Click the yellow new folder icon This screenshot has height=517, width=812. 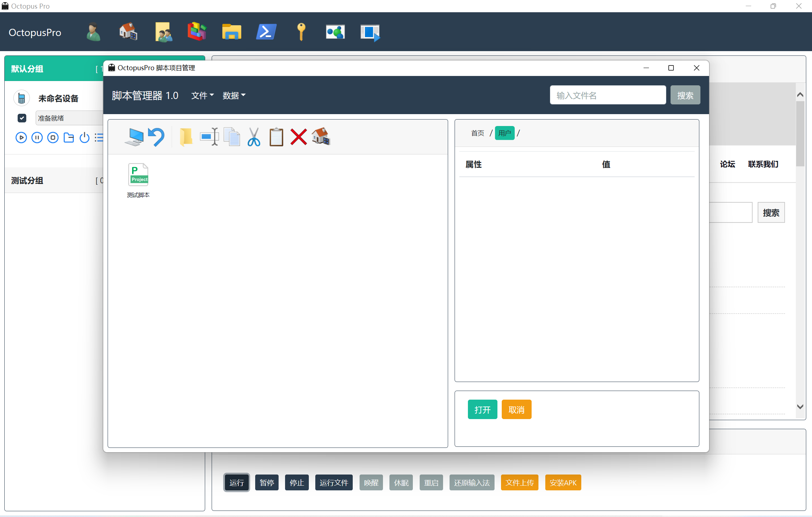pos(186,137)
